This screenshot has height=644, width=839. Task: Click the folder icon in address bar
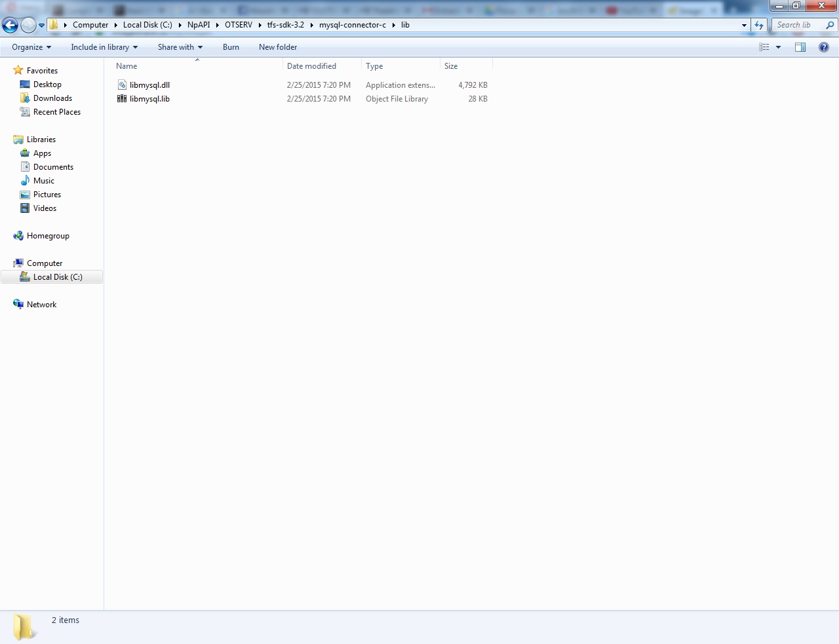point(54,25)
